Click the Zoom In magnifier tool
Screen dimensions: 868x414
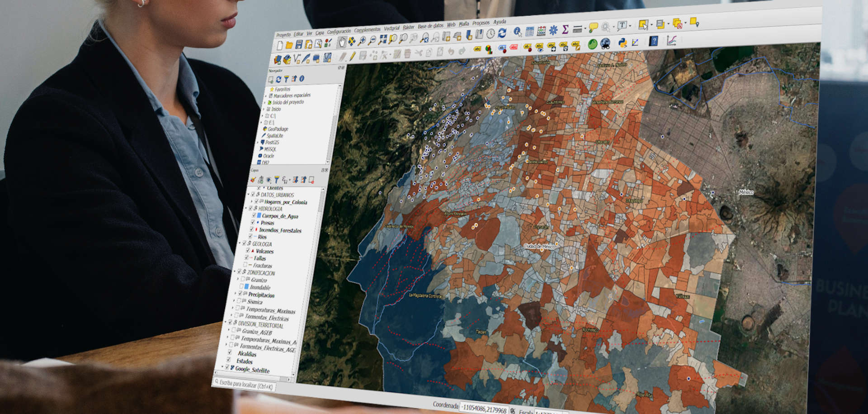(362, 41)
